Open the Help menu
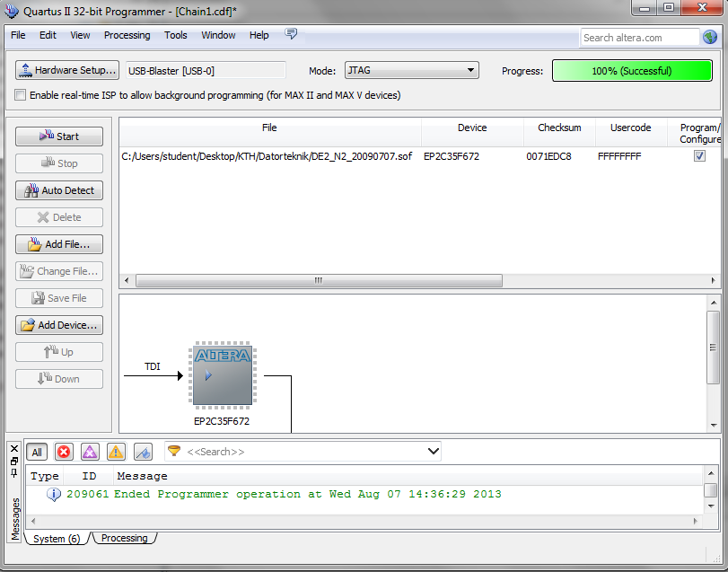 point(259,35)
